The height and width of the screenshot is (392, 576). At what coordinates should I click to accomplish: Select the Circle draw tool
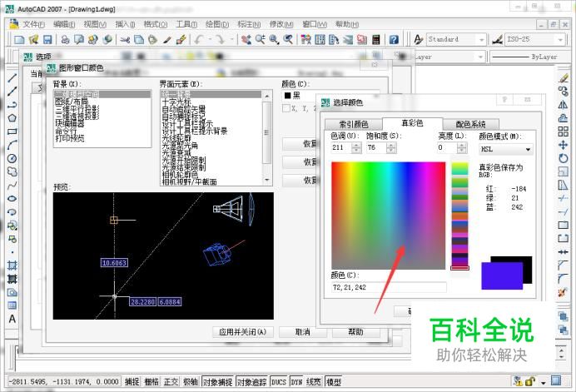12,158
